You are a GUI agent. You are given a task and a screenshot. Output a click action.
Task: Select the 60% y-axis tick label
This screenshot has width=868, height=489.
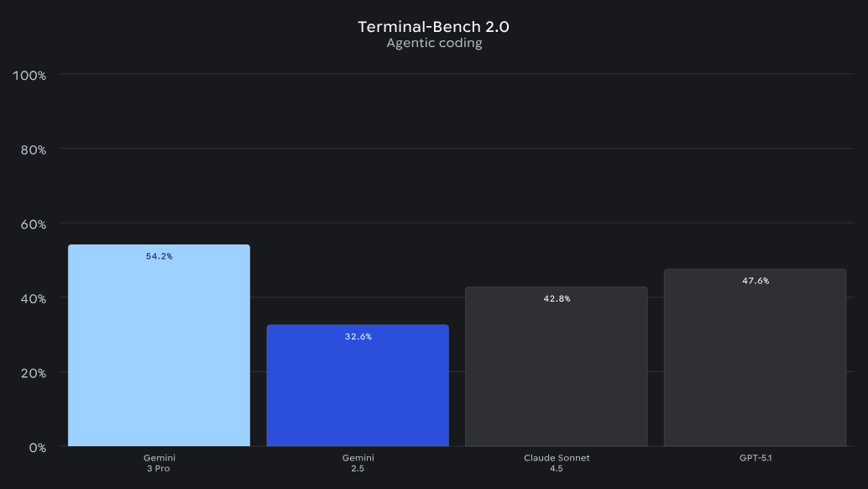[x=32, y=224]
